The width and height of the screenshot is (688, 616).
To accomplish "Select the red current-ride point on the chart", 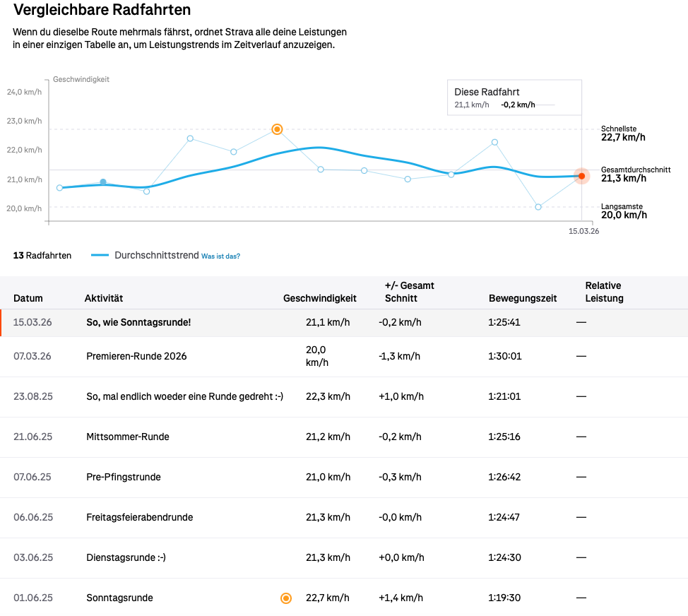I will [x=581, y=176].
